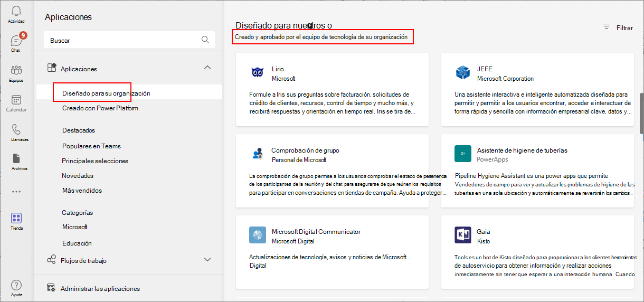
Task: Click the Administrar las aplicaciones icon
Action: [51, 288]
